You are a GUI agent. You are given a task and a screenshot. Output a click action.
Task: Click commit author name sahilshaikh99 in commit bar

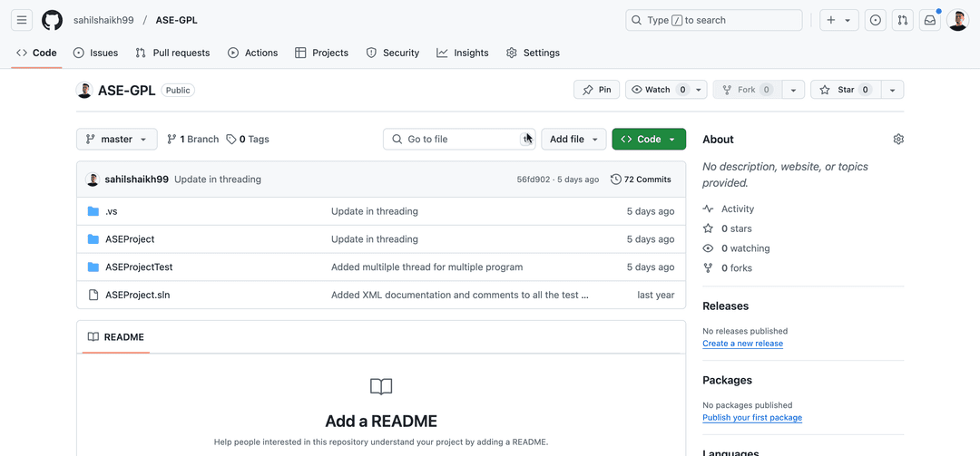137,179
